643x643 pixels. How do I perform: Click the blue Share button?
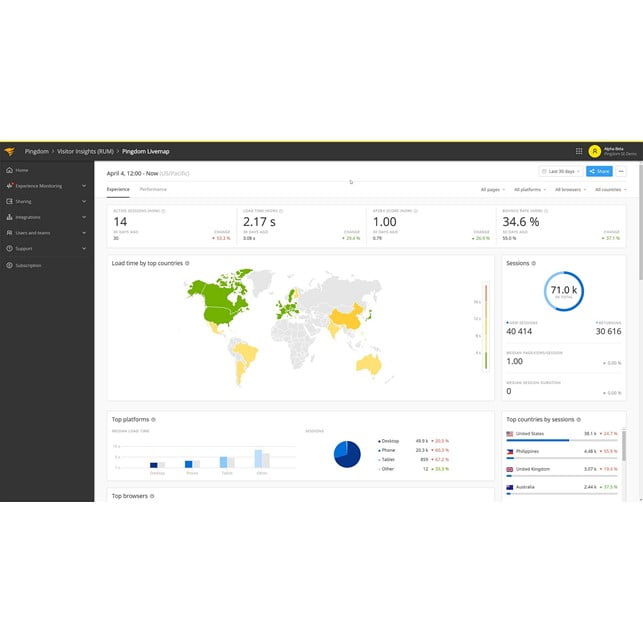point(599,172)
